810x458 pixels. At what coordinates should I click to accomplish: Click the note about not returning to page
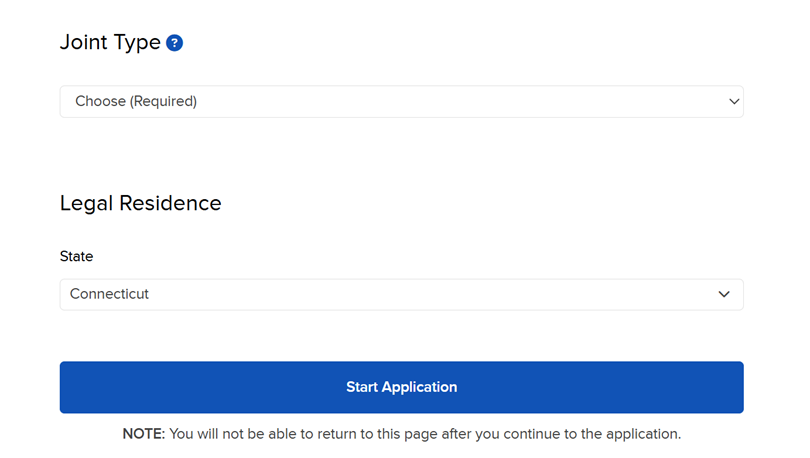(425, 434)
